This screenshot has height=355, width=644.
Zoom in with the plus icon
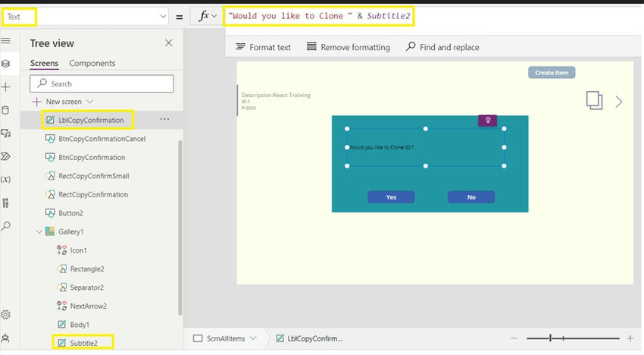[630, 338]
